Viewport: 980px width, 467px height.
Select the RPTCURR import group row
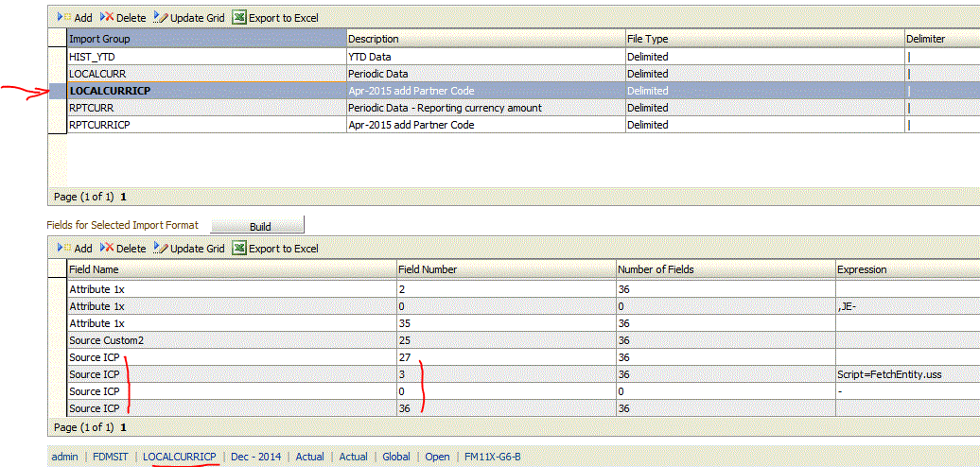[x=514, y=108]
